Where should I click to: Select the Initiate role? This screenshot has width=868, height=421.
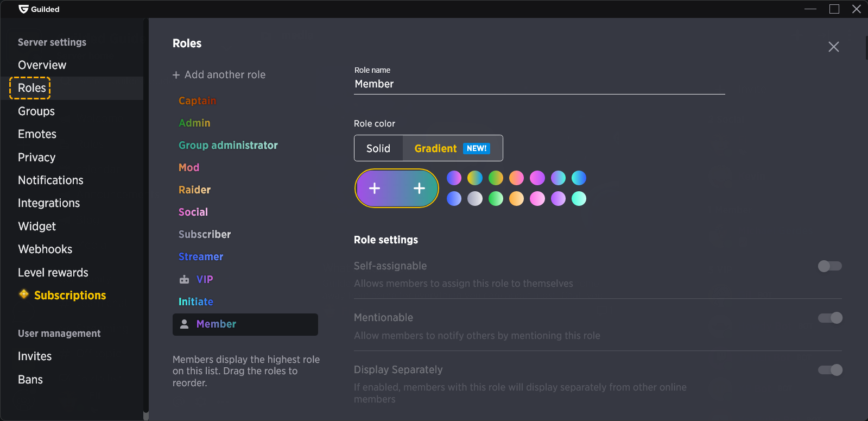196,302
